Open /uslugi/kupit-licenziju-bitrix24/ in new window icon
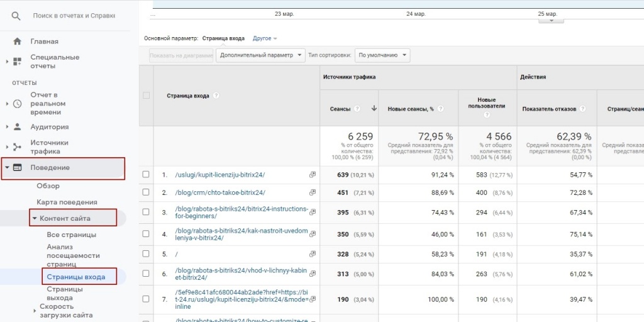 click(x=313, y=175)
